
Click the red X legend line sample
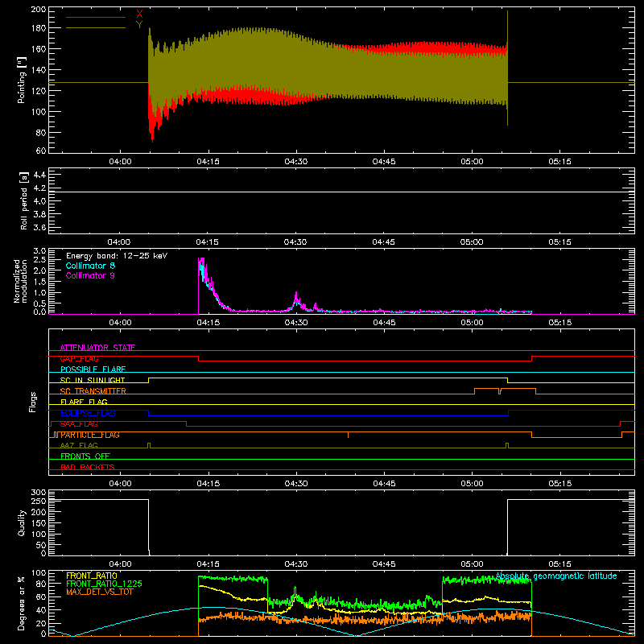[96, 17]
